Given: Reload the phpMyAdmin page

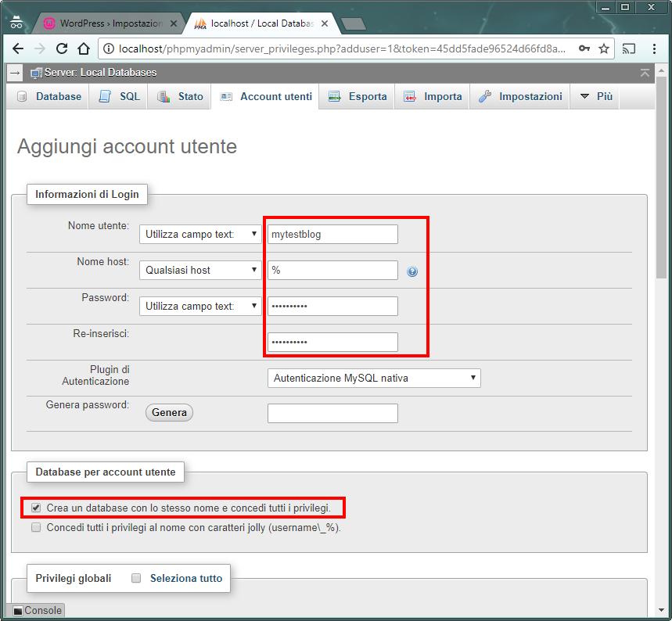Looking at the screenshot, I should tap(62, 48).
